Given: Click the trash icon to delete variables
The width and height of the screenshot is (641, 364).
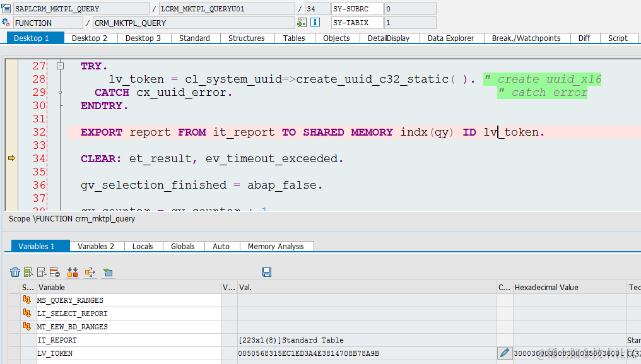Looking at the screenshot, I should (15, 273).
